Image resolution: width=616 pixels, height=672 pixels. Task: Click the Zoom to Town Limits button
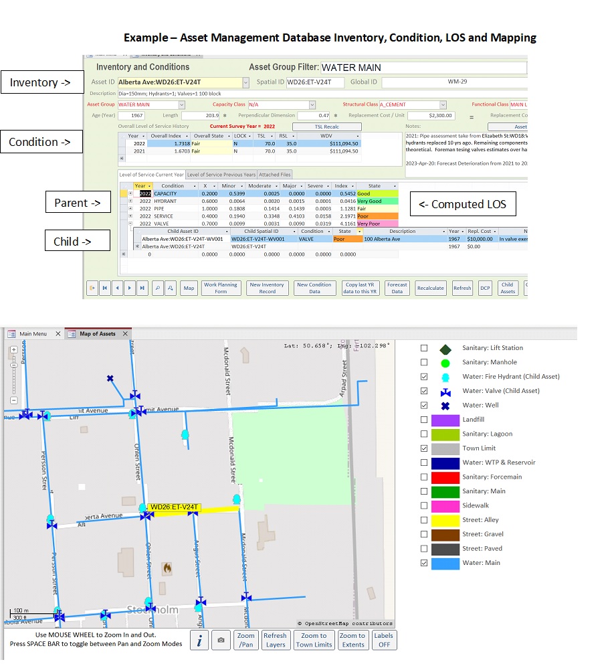[x=314, y=641]
